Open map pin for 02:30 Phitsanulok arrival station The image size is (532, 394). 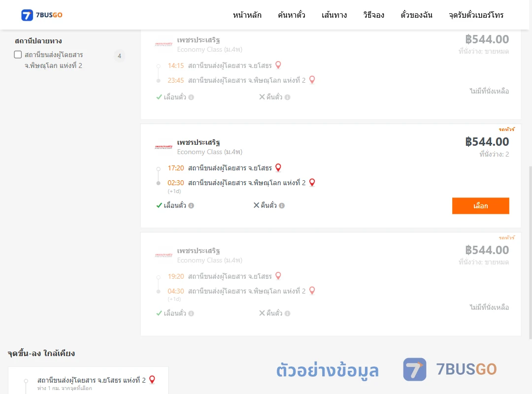[312, 183]
